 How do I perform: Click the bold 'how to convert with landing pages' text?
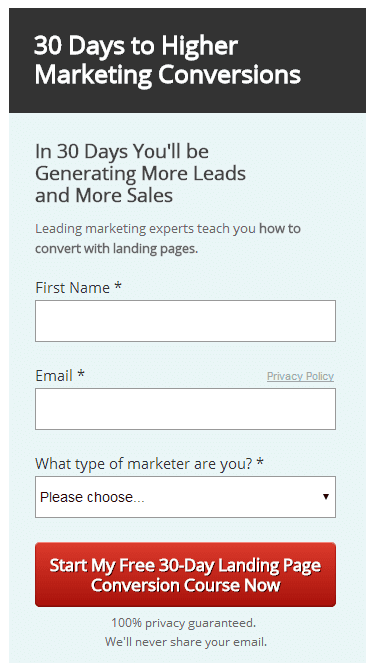(168, 238)
